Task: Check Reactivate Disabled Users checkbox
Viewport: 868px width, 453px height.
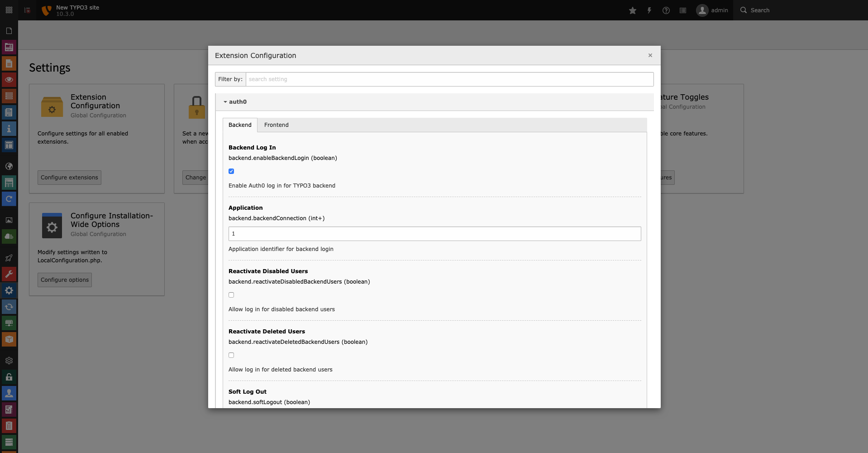Action: pos(231,295)
